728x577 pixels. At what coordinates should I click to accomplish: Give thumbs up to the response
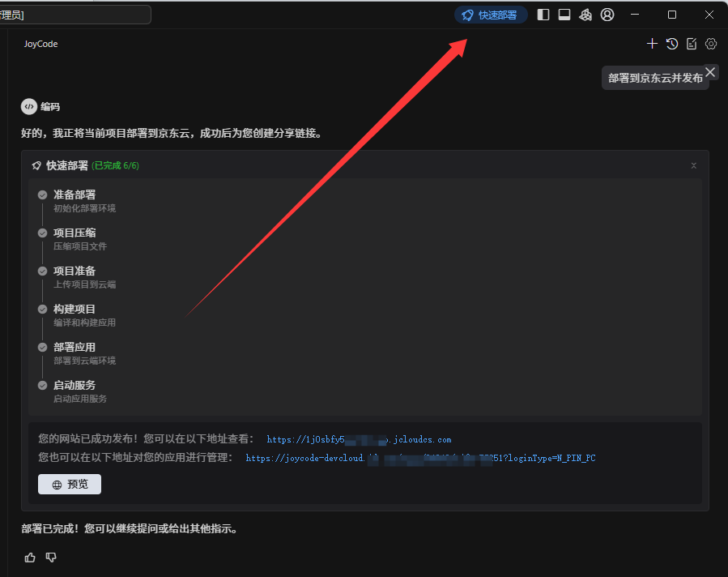pos(30,558)
